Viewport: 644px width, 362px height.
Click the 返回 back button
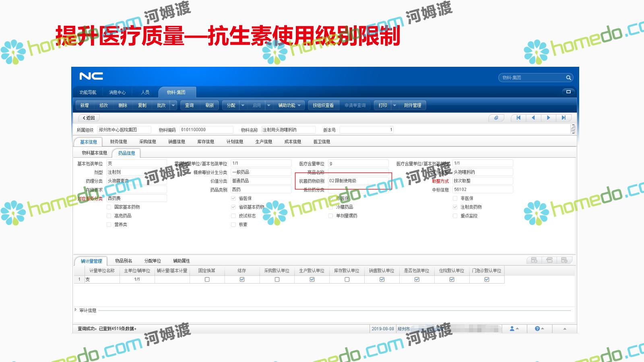point(89,118)
